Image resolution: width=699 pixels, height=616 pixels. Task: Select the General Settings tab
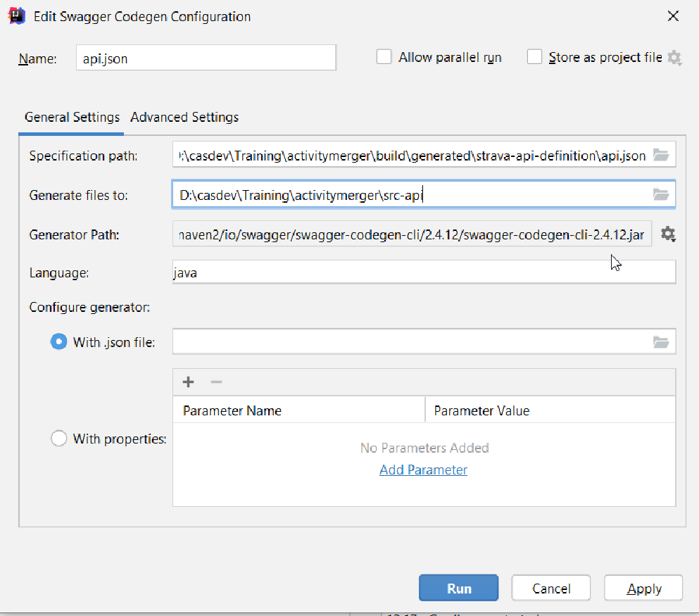tap(72, 118)
